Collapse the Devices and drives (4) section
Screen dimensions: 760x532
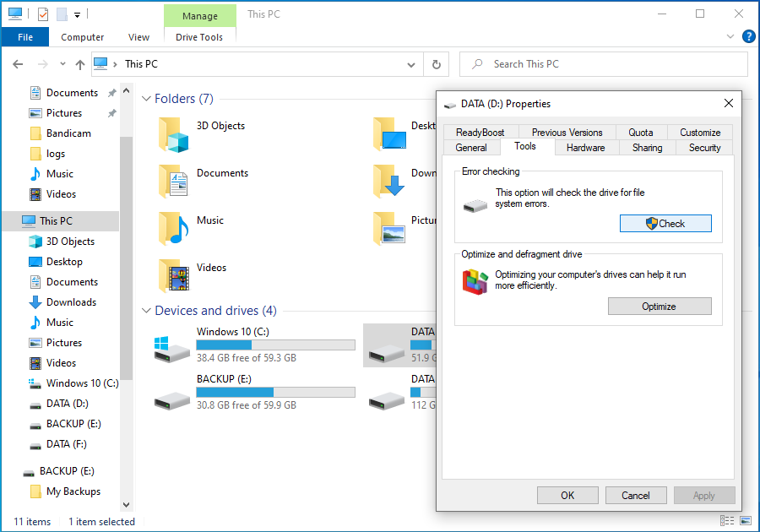click(x=146, y=311)
